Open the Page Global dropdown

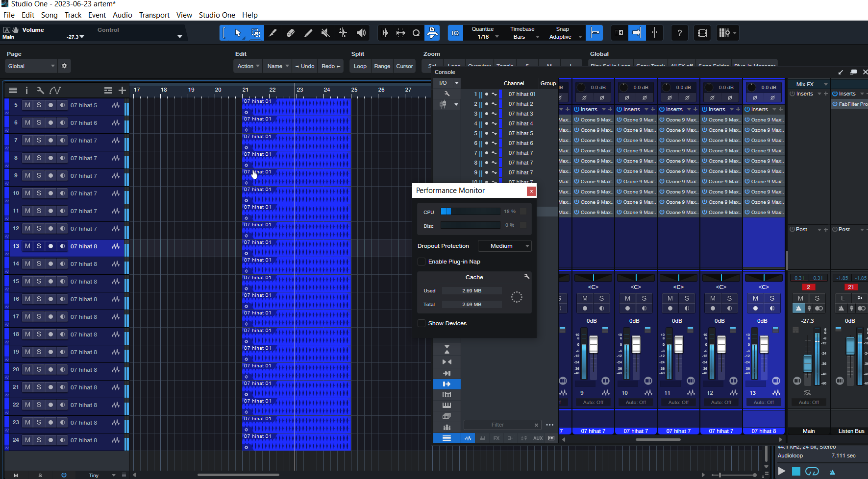[x=31, y=66]
